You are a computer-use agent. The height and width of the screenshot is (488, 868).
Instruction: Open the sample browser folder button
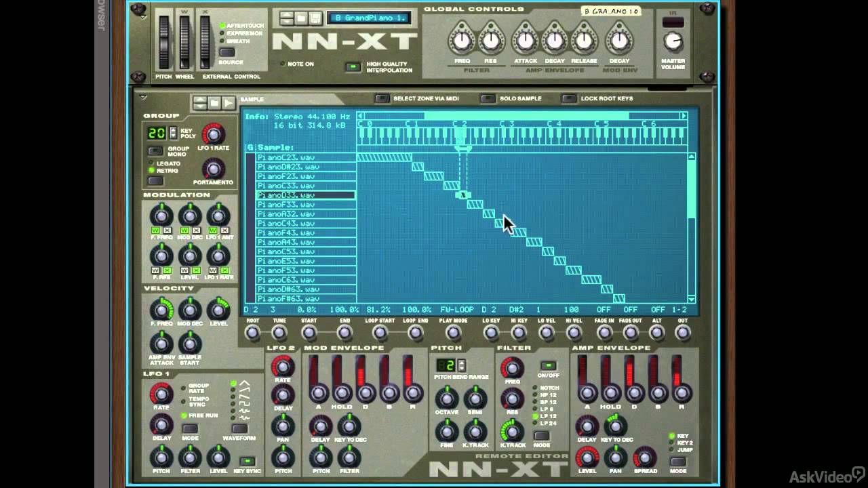pyautogui.click(x=214, y=103)
